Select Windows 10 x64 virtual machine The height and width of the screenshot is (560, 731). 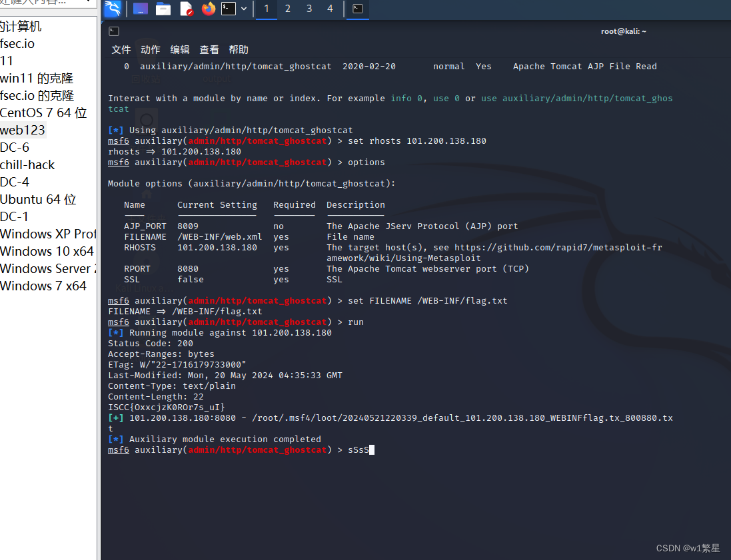coord(47,251)
